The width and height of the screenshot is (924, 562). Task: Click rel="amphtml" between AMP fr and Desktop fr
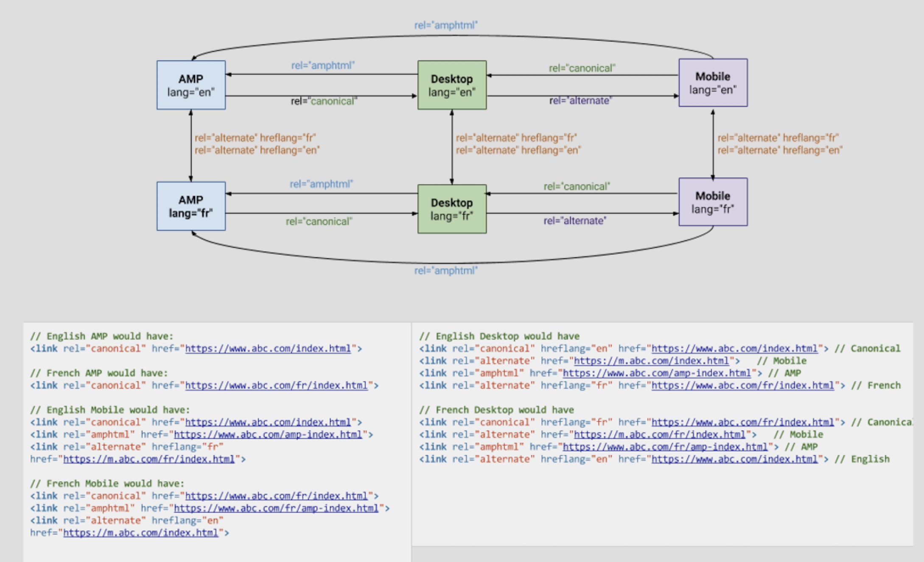322,184
